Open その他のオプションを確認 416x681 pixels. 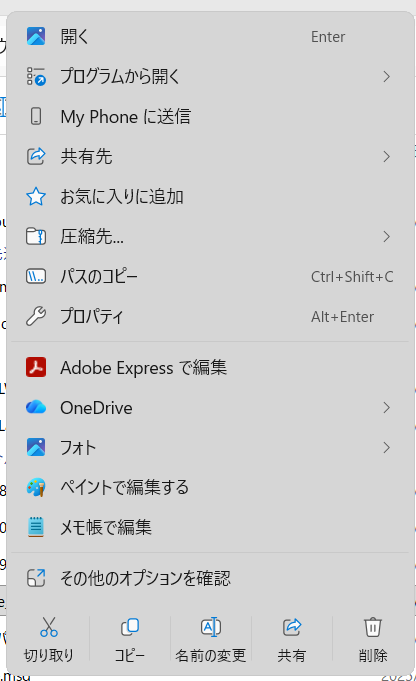coord(211,578)
